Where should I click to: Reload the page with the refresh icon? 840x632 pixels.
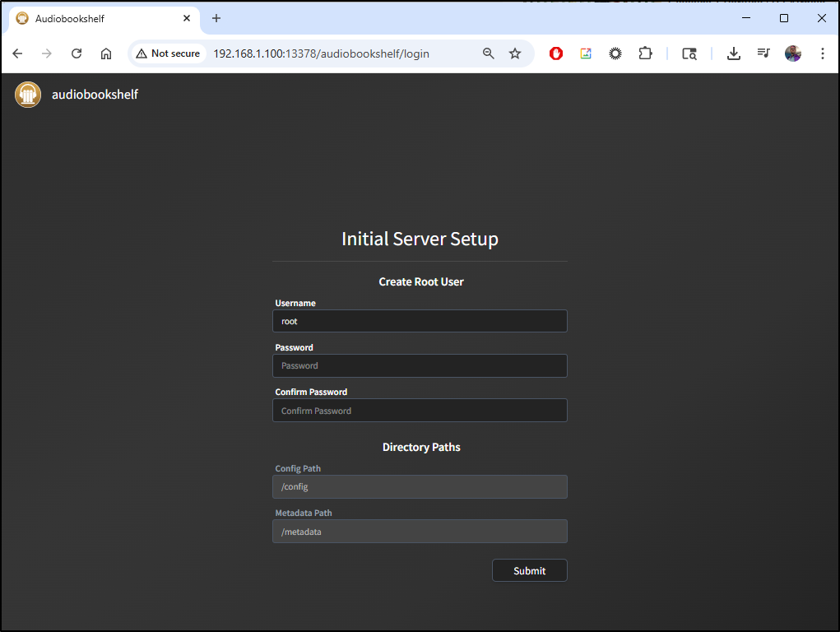point(77,53)
